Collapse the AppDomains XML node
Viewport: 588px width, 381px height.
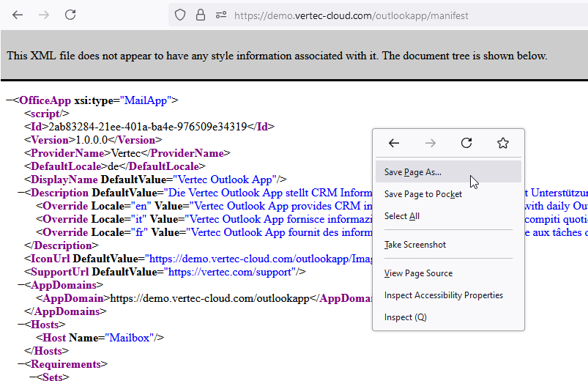(21, 285)
